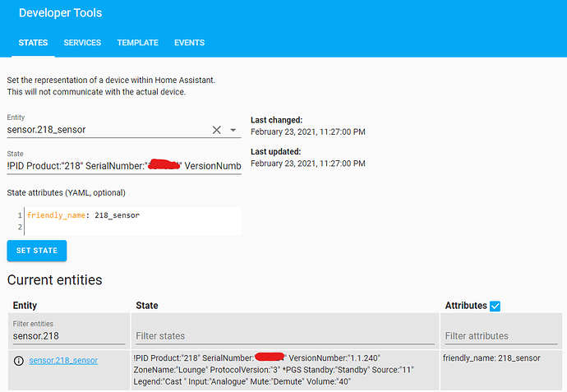This screenshot has width=567, height=392.
Task: Click the Entity column header
Action: tap(25, 306)
